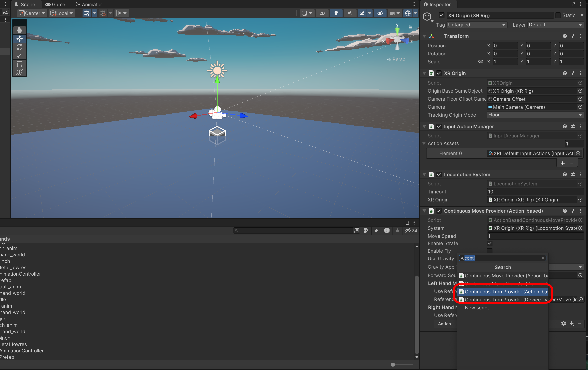
Task: Select the Rect transform tool
Action: pos(20,64)
